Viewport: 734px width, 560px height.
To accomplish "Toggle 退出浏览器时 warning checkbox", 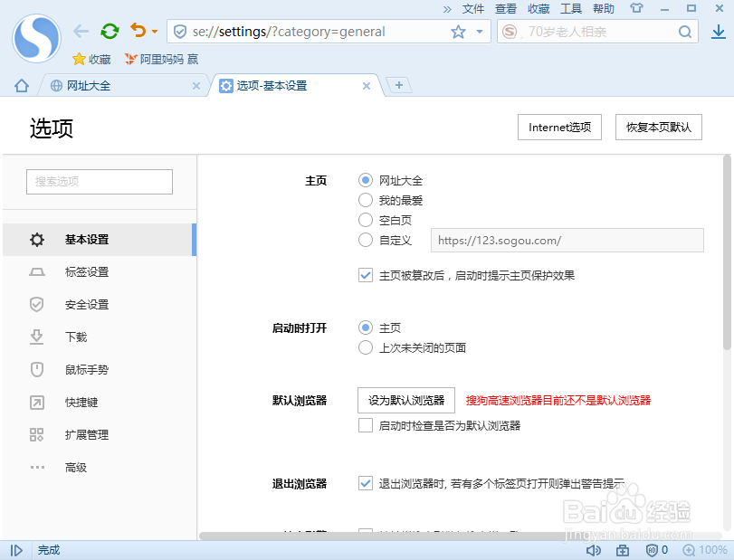I will tap(366, 483).
